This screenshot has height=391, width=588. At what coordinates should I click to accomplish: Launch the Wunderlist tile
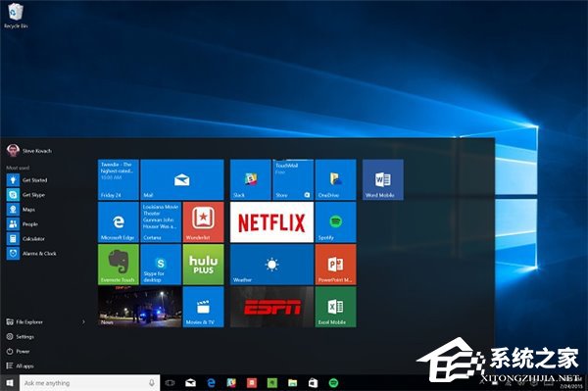pos(203,221)
